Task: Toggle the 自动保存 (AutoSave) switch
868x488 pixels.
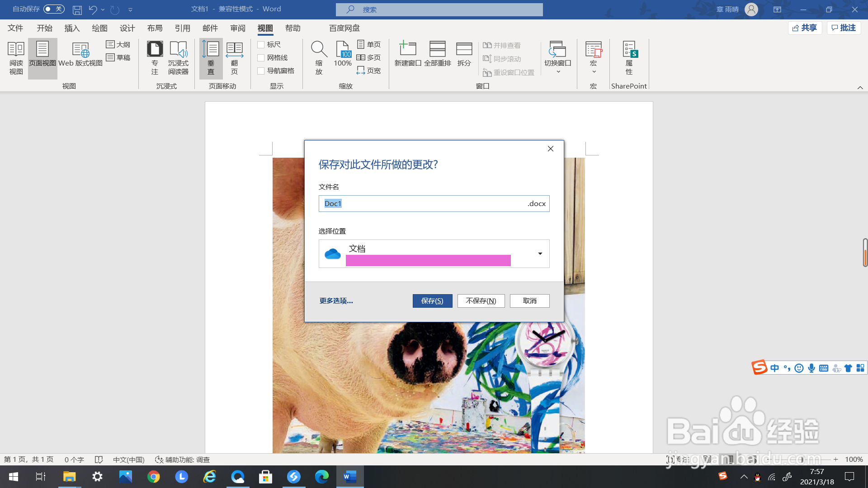Action: tap(53, 9)
